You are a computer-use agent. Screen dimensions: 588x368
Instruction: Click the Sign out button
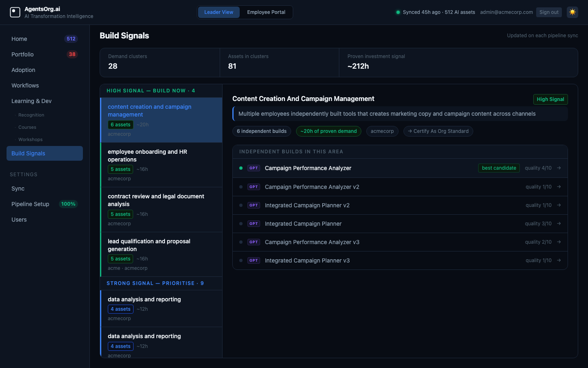point(549,12)
